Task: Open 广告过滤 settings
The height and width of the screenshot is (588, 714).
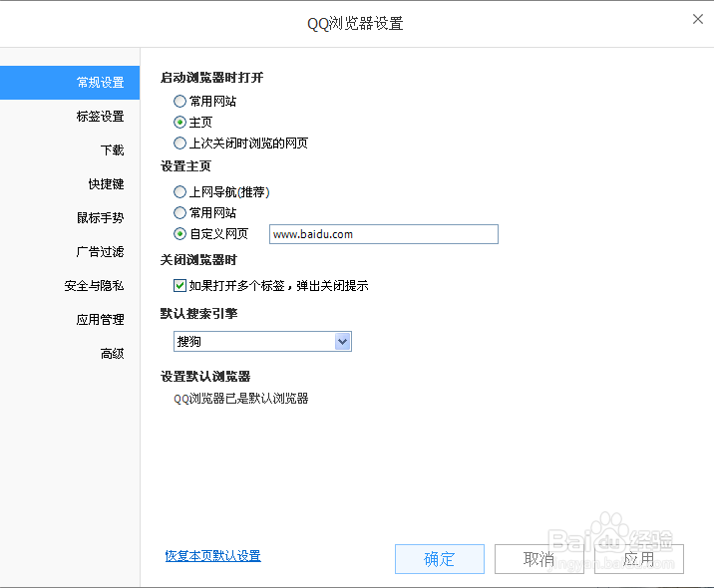Action: coord(100,252)
